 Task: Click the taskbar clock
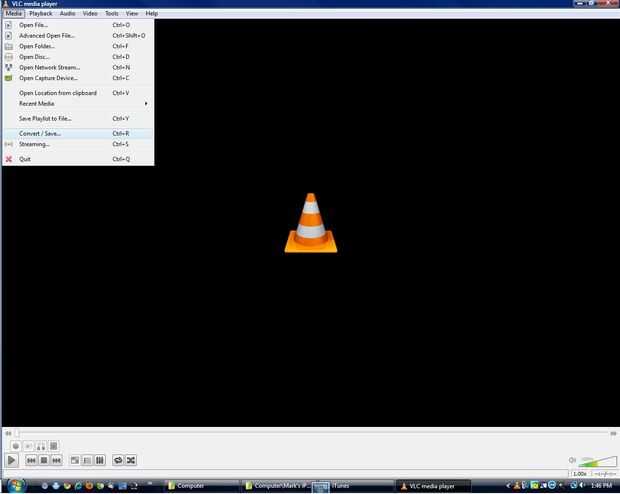pos(602,486)
